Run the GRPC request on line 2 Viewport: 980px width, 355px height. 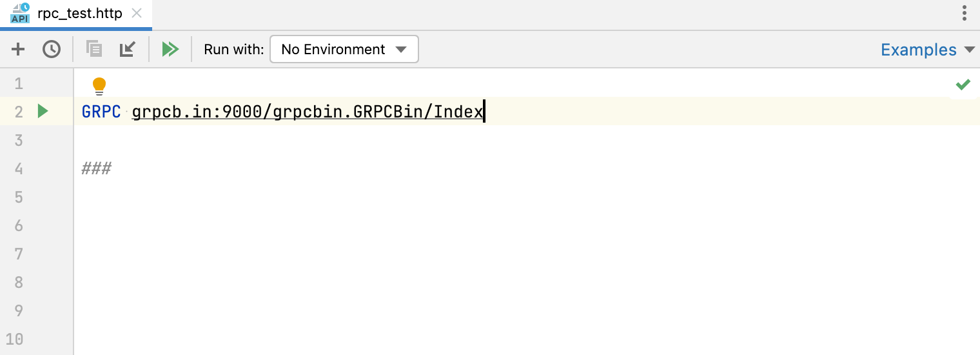43,112
